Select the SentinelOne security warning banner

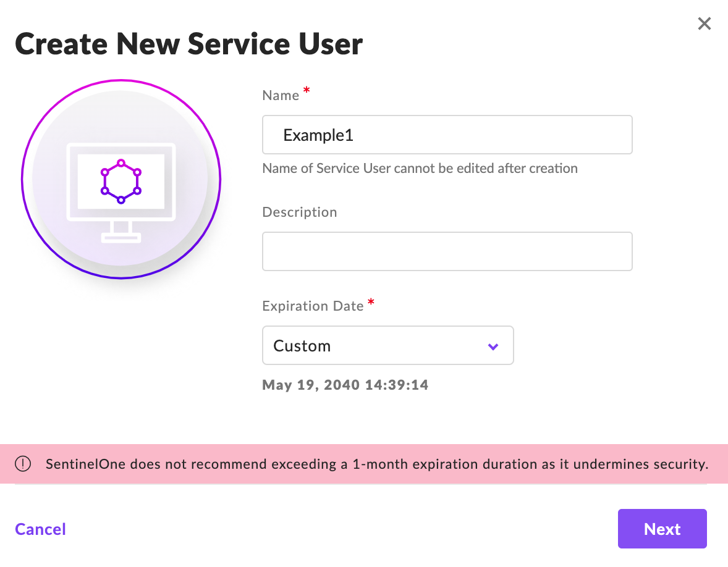pyautogui.click(x=364, y=463)
